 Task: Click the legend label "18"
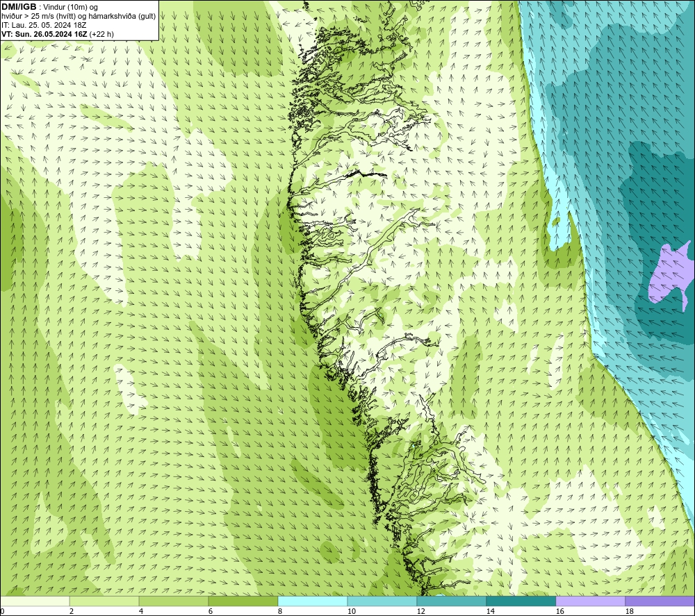tap(629, 611)
